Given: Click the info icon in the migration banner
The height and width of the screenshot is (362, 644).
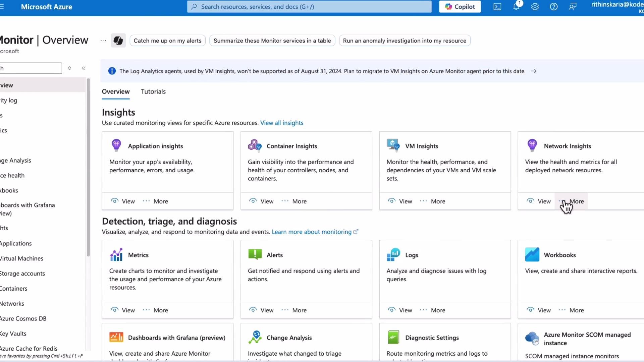Looking at the screenshot, I should [112, 71].
